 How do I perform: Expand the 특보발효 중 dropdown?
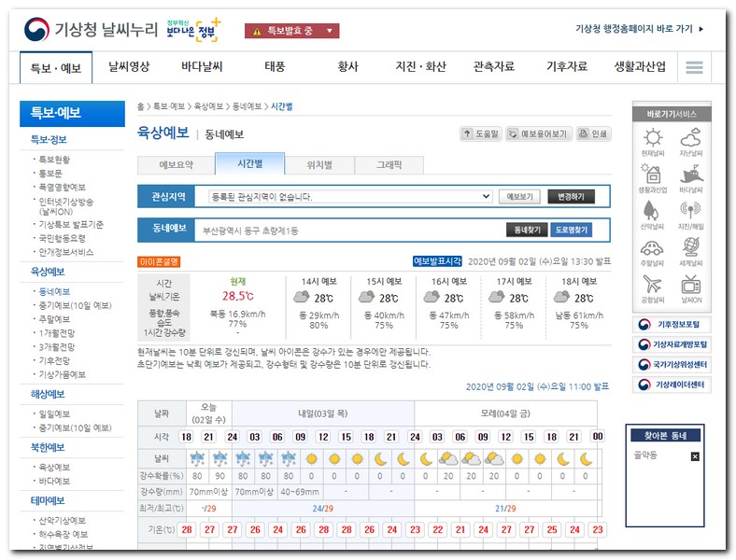291,31
